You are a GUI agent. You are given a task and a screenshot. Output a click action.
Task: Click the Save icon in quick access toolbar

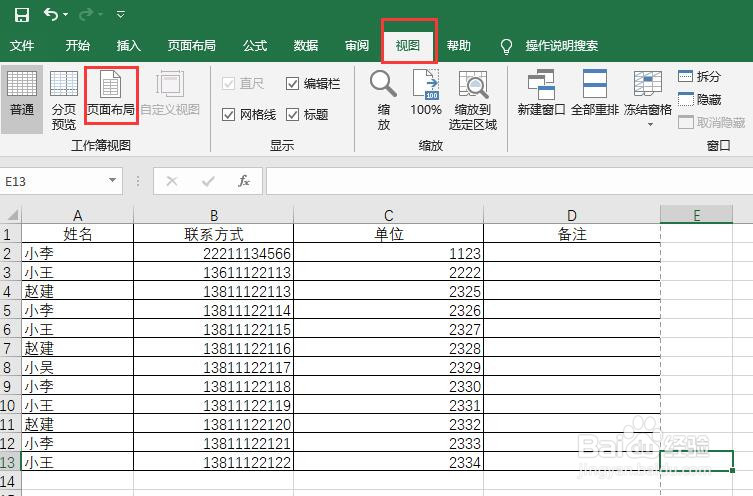22,15
